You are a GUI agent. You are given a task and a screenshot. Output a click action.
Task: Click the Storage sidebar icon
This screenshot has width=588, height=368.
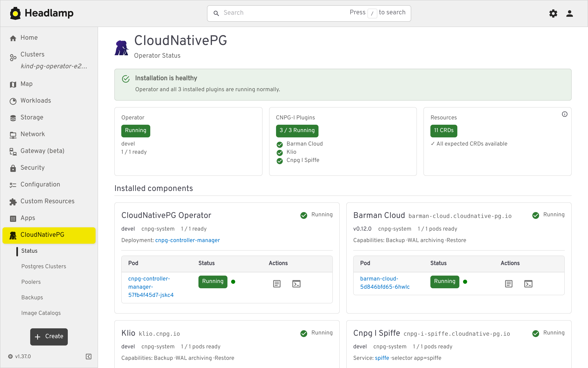click(13, 118)
